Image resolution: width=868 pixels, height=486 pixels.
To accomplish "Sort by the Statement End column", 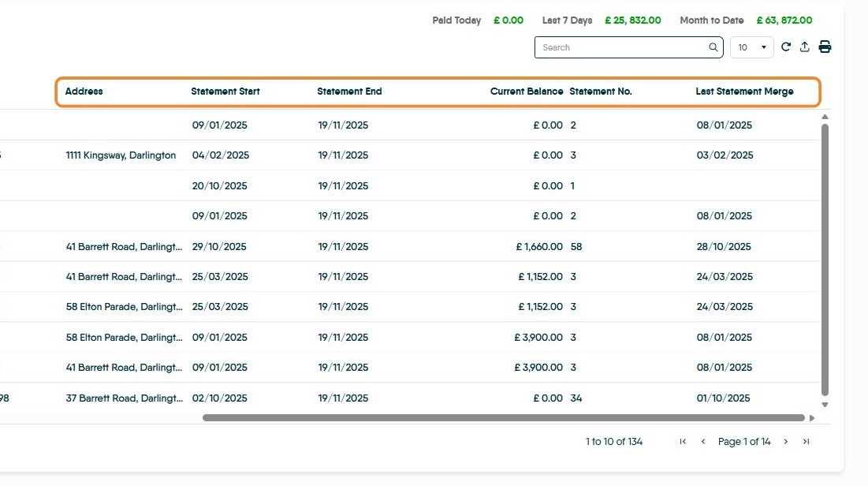I will click(x=349, y=92).
